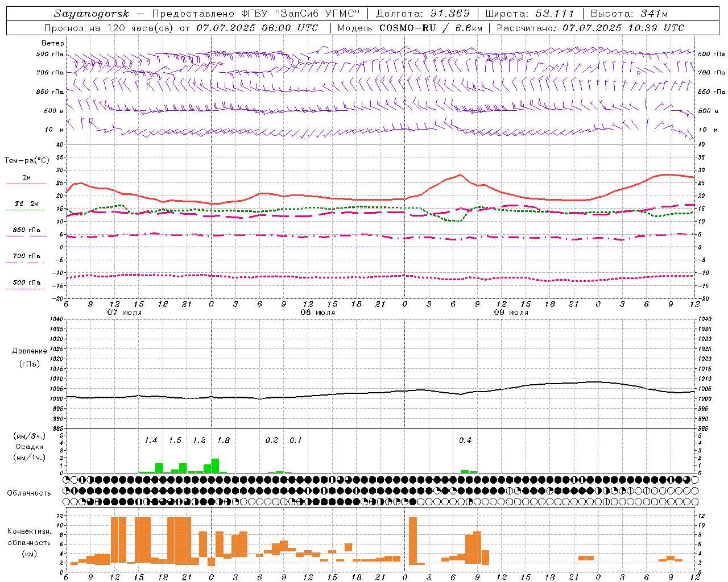The height and width of the screenshot is (582, 728).
Task: Click the '0.1' precipitation total
Action: click(x=296, y=440)
